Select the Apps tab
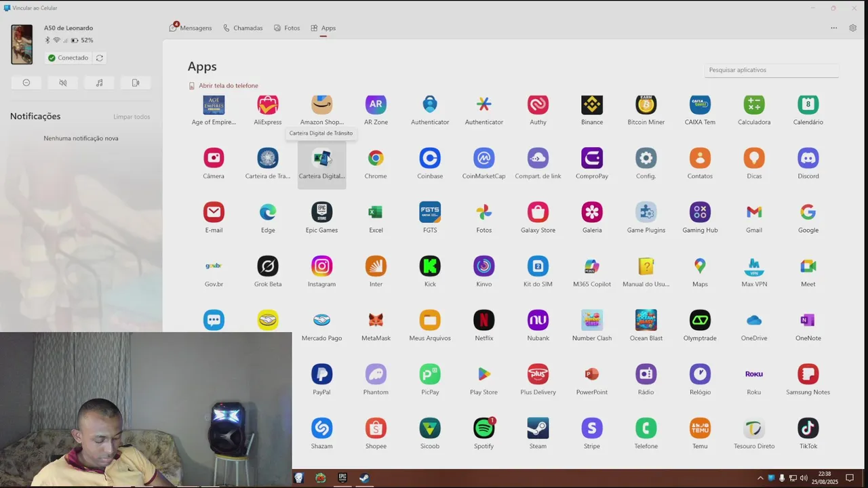Viewport: 868px width, 488px height. (x=323, y=28)
